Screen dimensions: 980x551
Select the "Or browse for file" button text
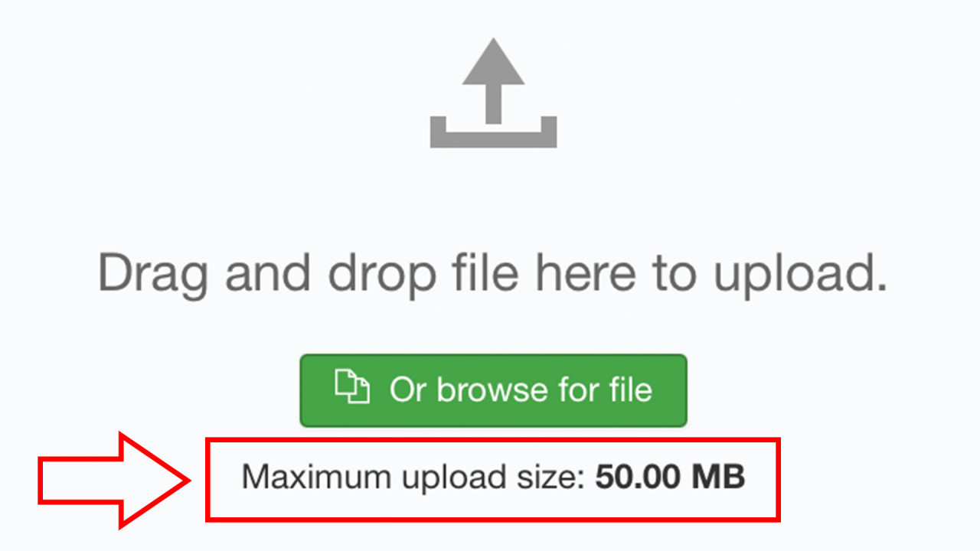pos(521,390)
